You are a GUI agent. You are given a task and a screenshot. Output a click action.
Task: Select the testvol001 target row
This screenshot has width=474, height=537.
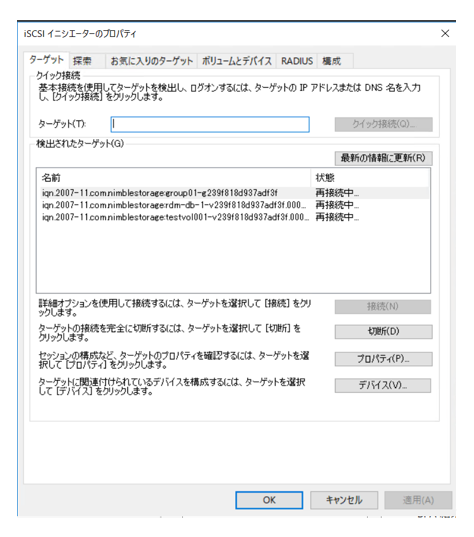click(x=233, y=217)
